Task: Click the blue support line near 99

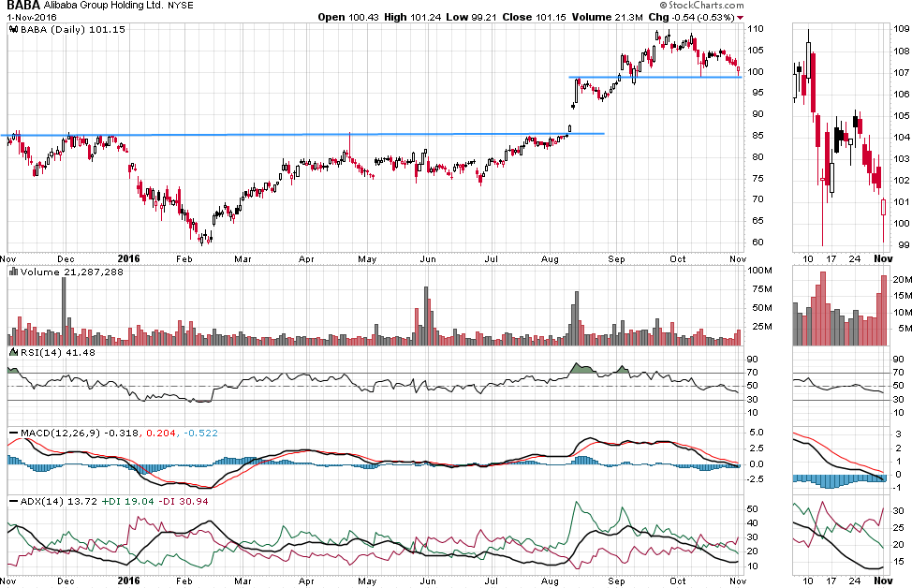Action: pos(655,77)
